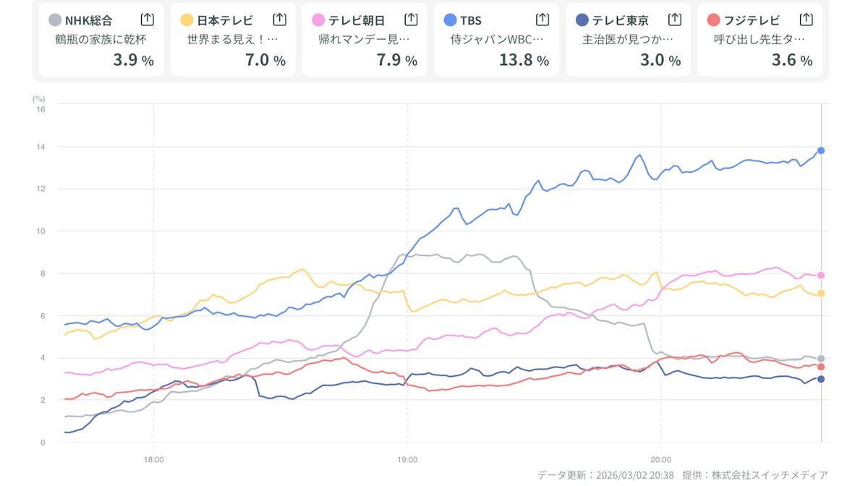Screen dimensions: 868x486
Task: Click the gray NHK総合 color dot
Action: click(55, 20)
